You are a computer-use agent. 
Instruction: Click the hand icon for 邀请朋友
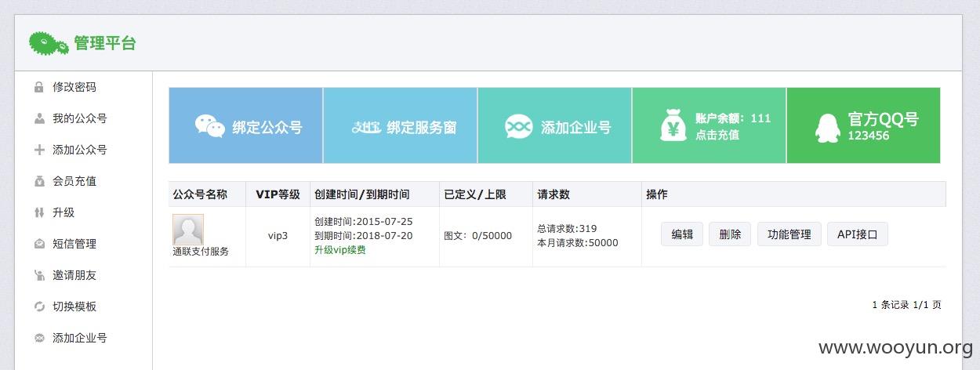39,275
